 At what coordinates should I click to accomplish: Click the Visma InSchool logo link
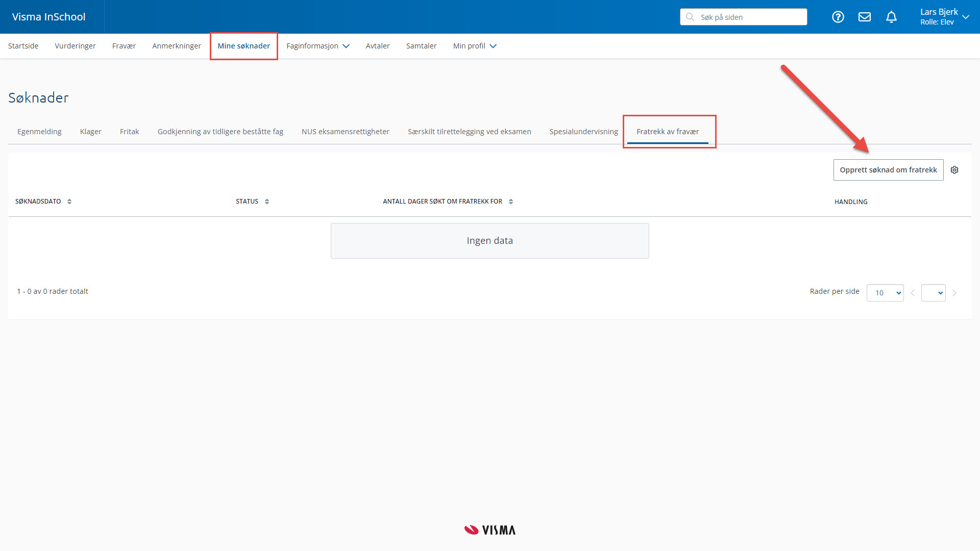(x=49, y=17)
